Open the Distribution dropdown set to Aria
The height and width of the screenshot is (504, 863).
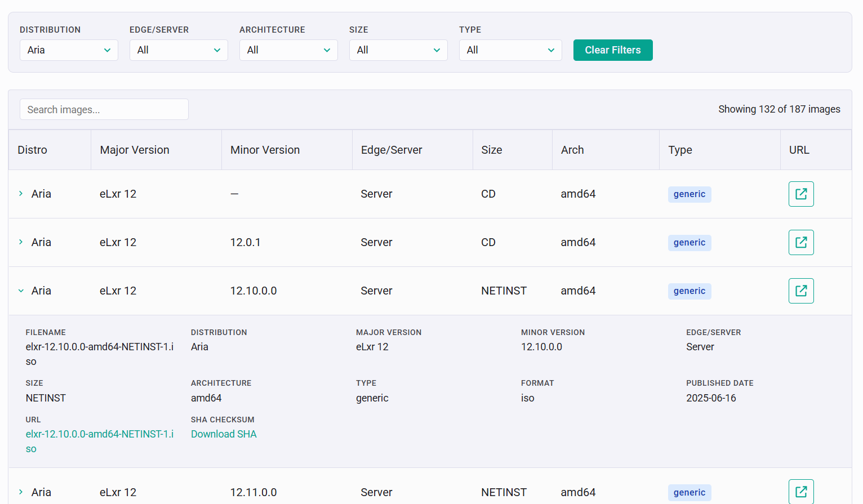pyautogui.click(x=69, y=50)
